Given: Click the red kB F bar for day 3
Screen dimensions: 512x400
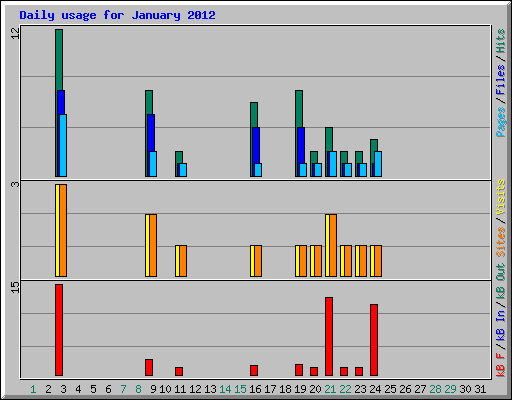Looking at the screenshot, I should tap(59, 330).
